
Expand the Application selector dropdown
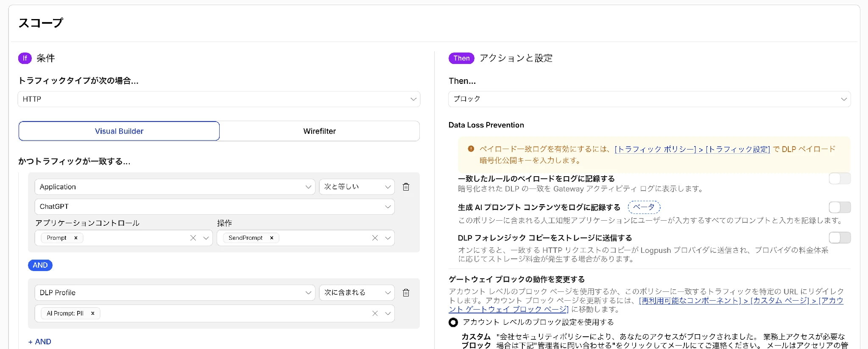pos(175,187)
